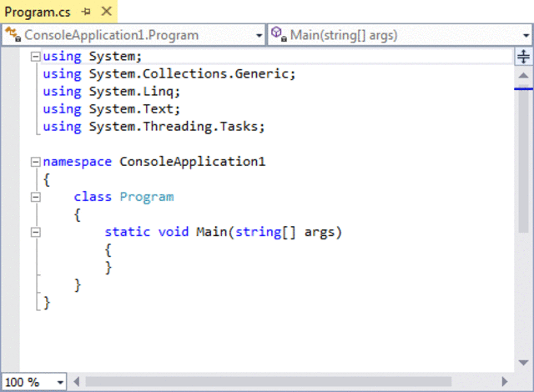Click the horizontal scrollbar left arrow
The height and width of the screenshot is (392, 534).
(x=77, y=382)
